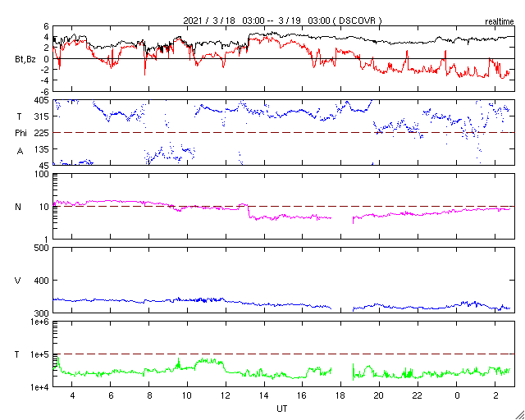The height and width of the screenshot is (420, 525).
Task: Click the 315 tick label
Action: pyautogui.click(x=42, y=116)
